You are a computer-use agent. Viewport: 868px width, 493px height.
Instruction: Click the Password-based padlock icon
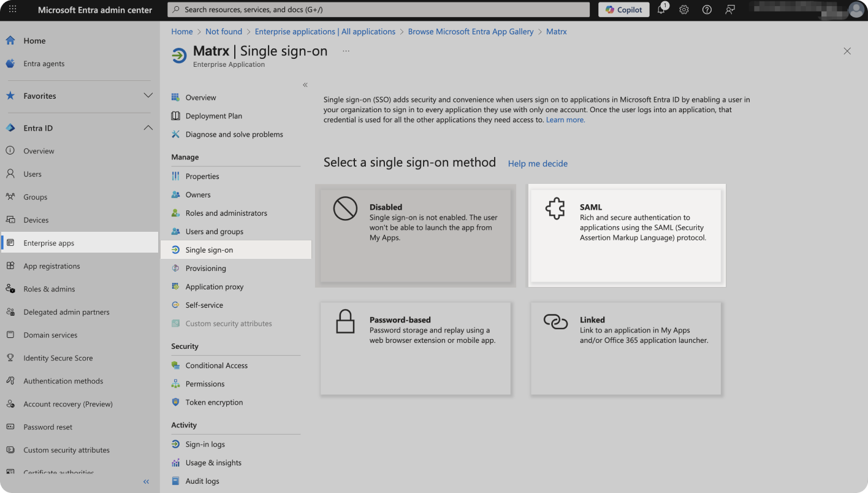[x=345, y=321]
